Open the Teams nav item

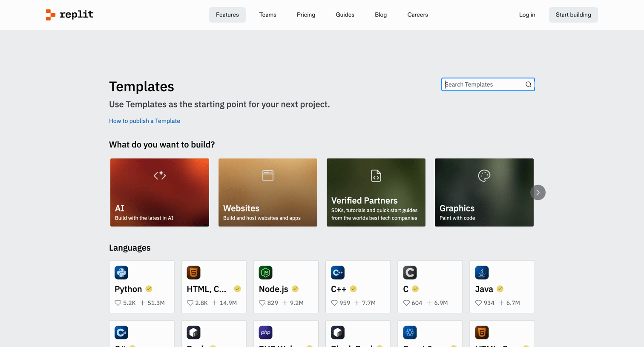[x=268, y=15]
